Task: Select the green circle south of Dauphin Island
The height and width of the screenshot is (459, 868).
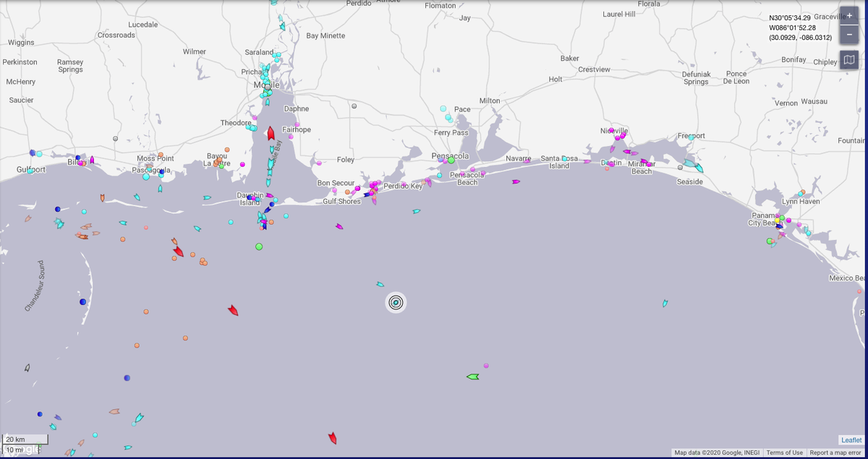Action: 259,247
